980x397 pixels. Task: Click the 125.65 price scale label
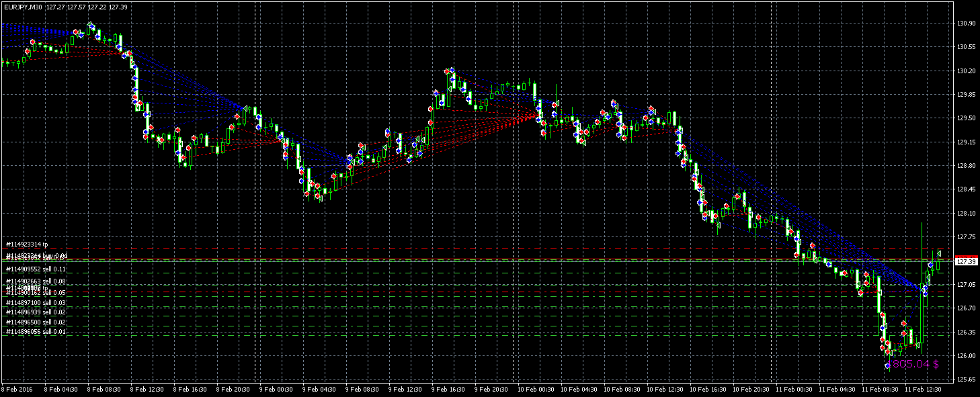(967, 380)
